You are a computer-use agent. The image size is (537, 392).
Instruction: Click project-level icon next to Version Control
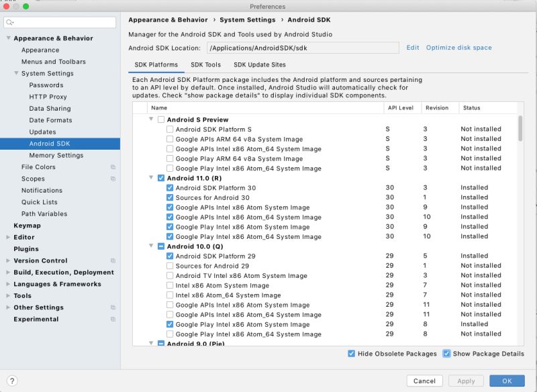[113, 260]
